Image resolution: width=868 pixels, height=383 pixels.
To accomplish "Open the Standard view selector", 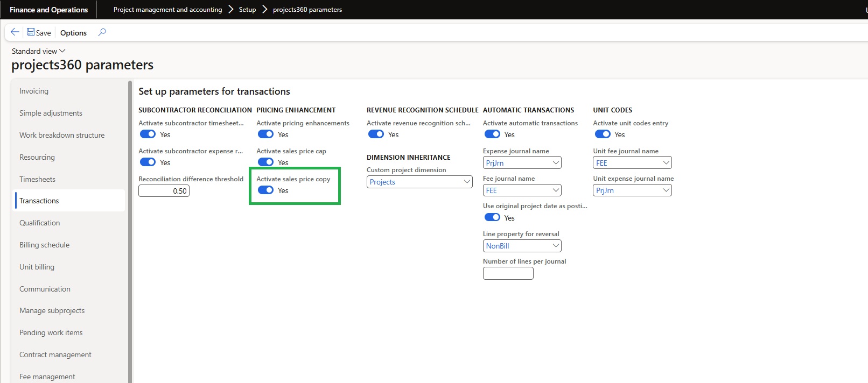I will coord(38,51).
